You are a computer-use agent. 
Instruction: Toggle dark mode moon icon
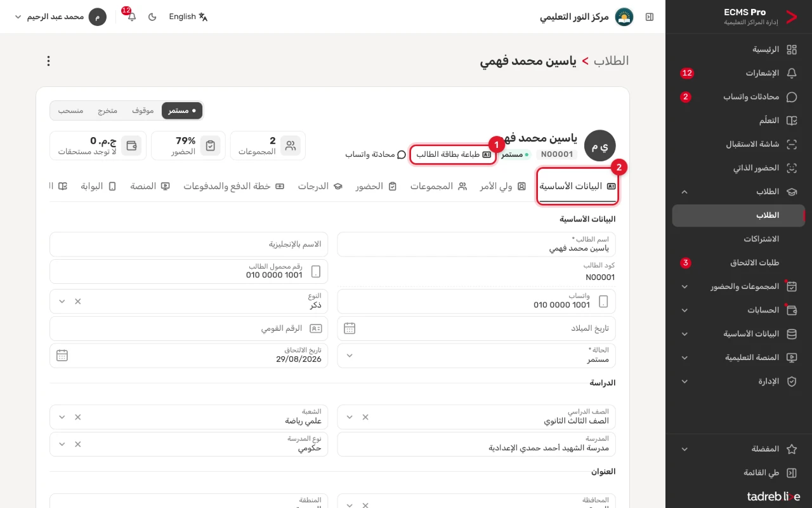(152, 17)
